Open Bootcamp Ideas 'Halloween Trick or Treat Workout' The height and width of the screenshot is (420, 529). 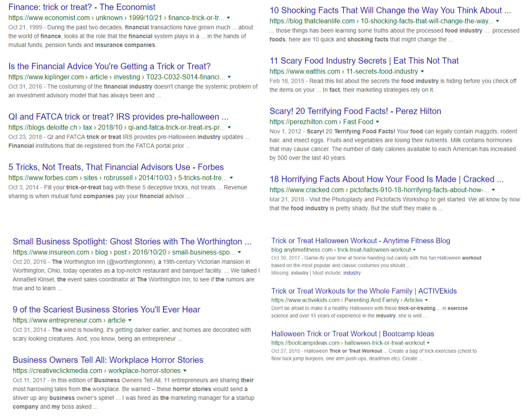(353, 334)
